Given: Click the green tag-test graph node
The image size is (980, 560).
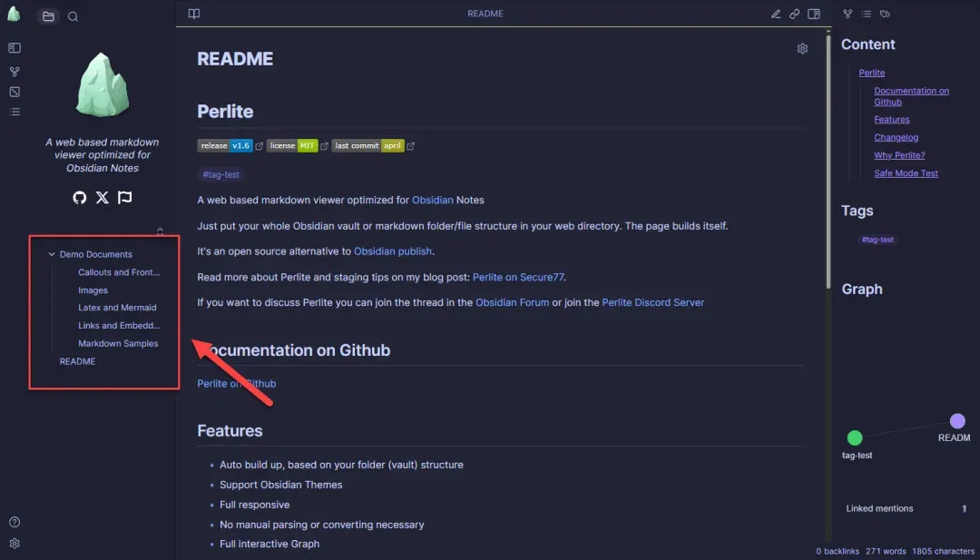Looking at the screenshot, I should click(855, 437).
